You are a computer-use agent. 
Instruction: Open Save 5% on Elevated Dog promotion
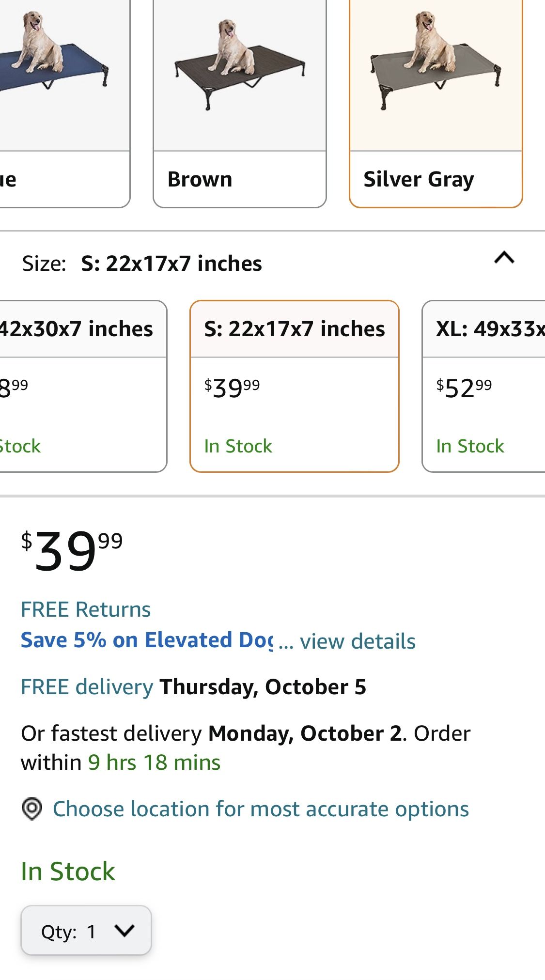(147, 640)
